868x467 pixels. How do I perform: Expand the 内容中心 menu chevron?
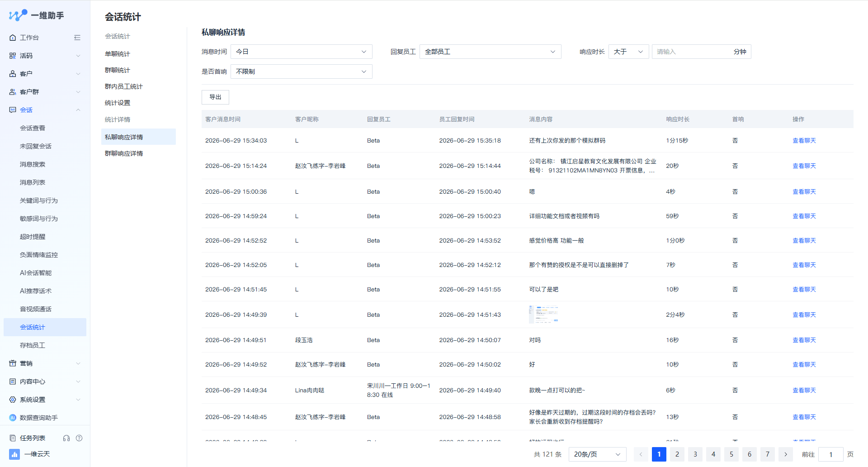tap(78, 381)
